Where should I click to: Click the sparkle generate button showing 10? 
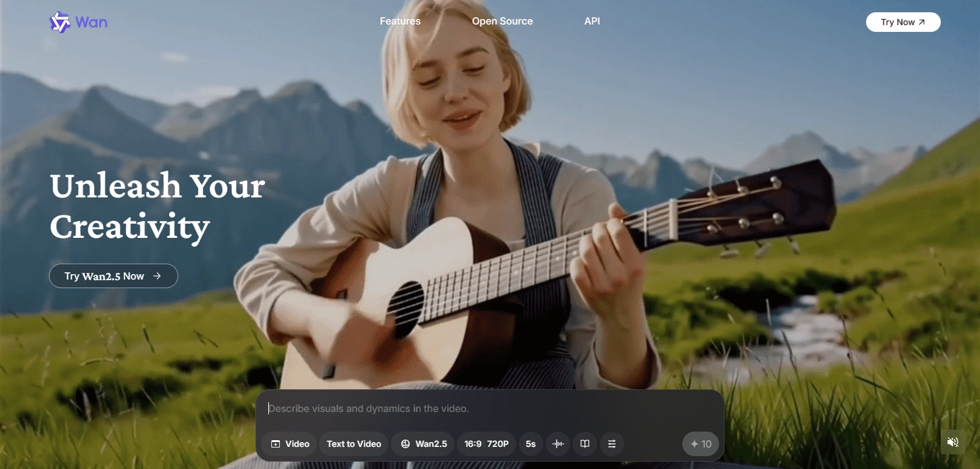700,444
